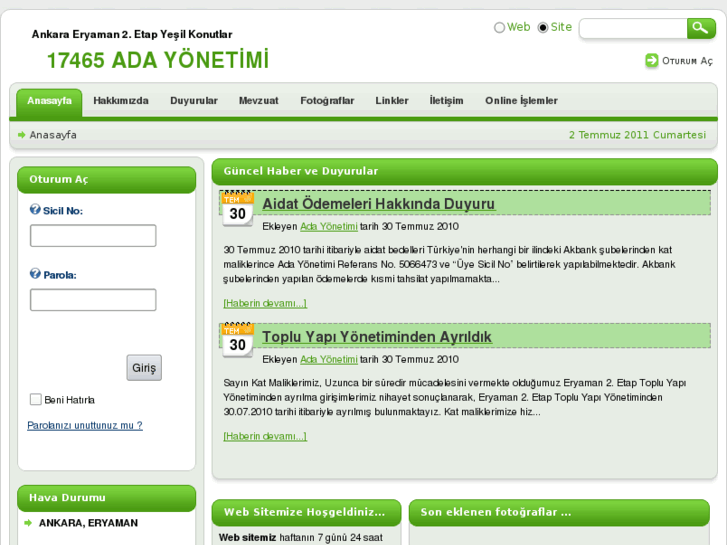The image size is (727, 545).
Task: Focus the Parola input field
Action: 93,300
